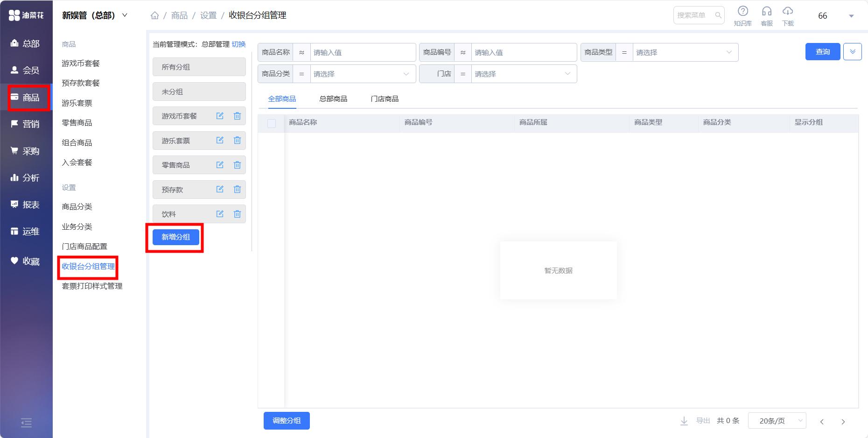The height and width of the screenshot is (438, 868).
Task: Select the 未分组 group
Action: click(199, 92)
